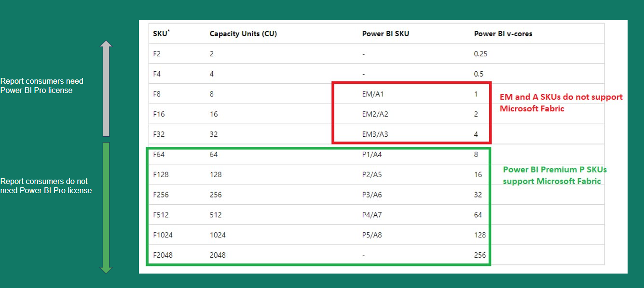This screenshot has width=644, height=288.
Task: Click the "EM/A1" Power BI SKU cell
Action: pyautogui.click(x=373, y=94)
